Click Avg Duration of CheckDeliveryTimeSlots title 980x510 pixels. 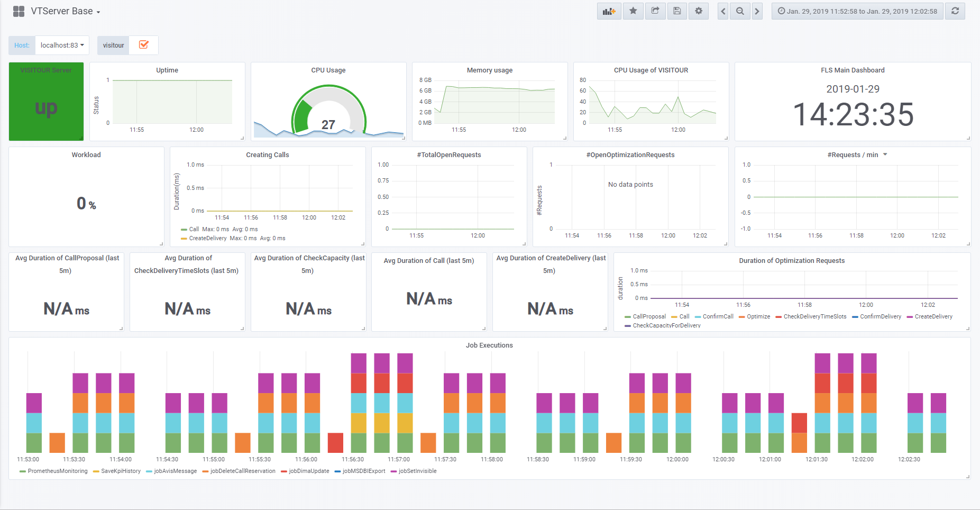point(187,265)
